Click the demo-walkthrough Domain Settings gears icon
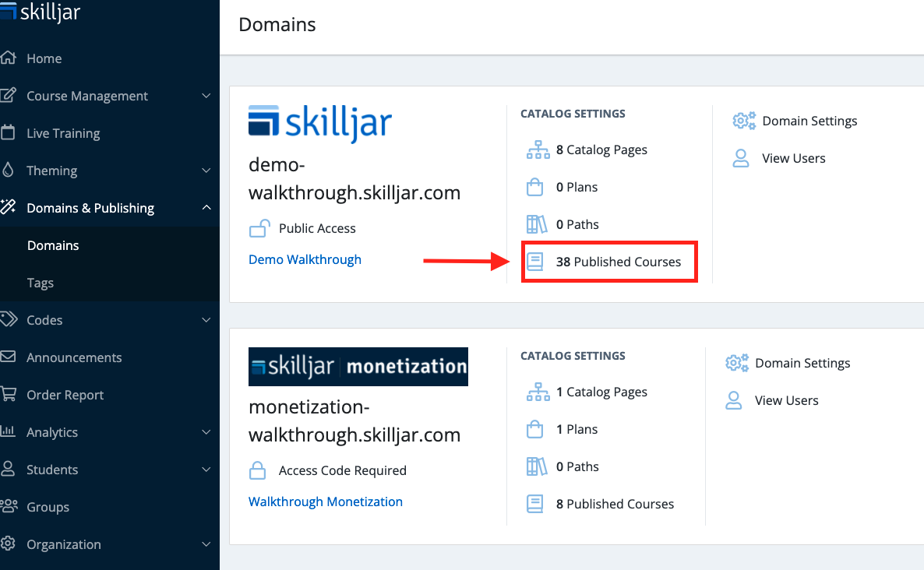Screen dimensions: 924x570 pyautogui.click(x=744, y=121)
